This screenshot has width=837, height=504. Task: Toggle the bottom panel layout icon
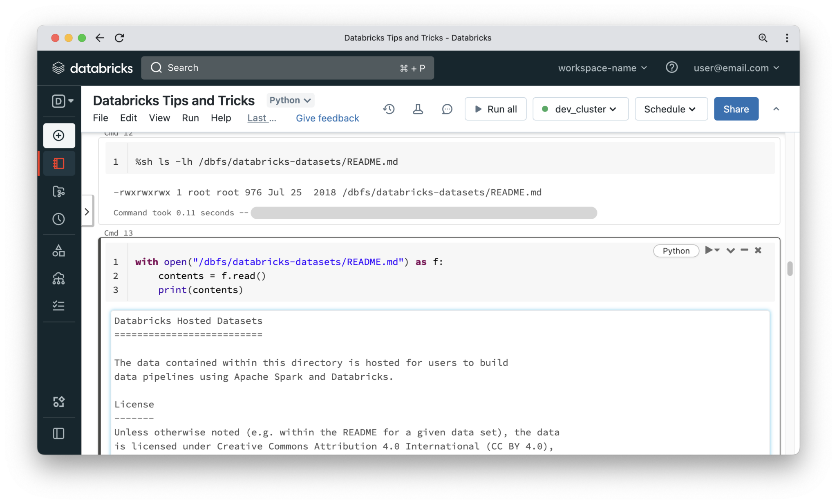click(59, 433)
